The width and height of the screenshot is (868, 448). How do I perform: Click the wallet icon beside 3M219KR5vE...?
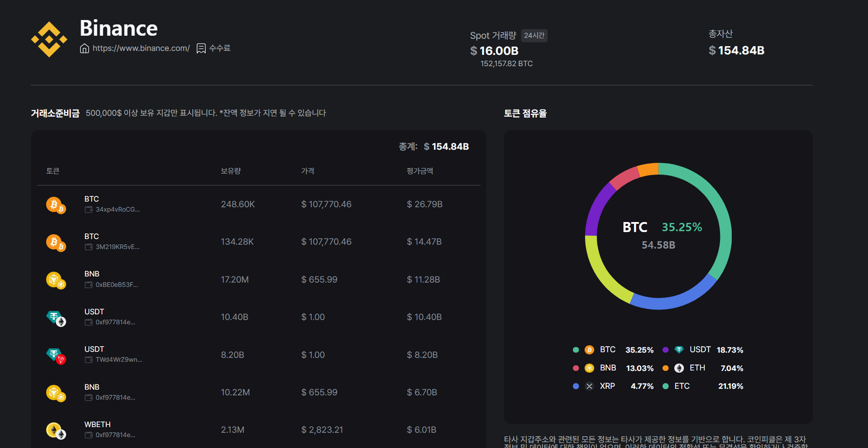pos(89,247)
